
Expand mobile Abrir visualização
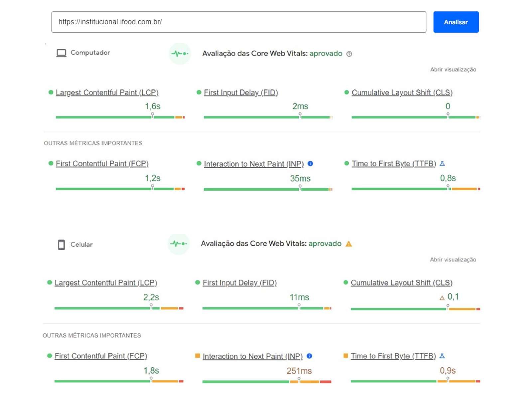[453, 260]
